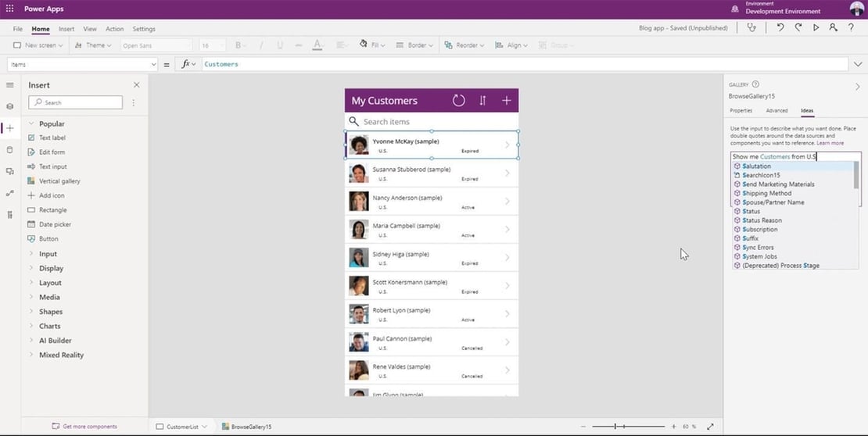
Task: Undo the last action
Action: click(x=780, y=27)
